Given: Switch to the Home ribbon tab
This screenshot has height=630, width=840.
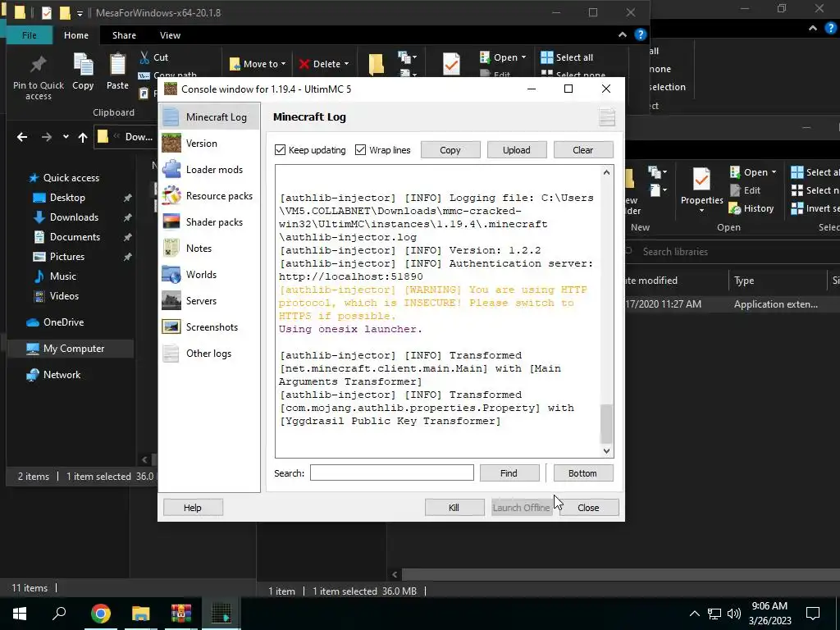Looking at the screenshot, I should [76, 34].
